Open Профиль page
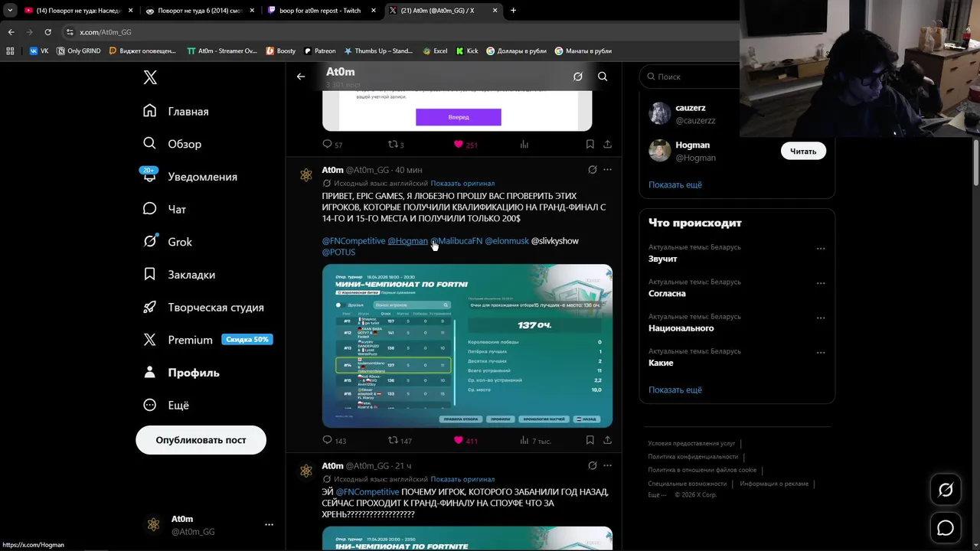 181,372
